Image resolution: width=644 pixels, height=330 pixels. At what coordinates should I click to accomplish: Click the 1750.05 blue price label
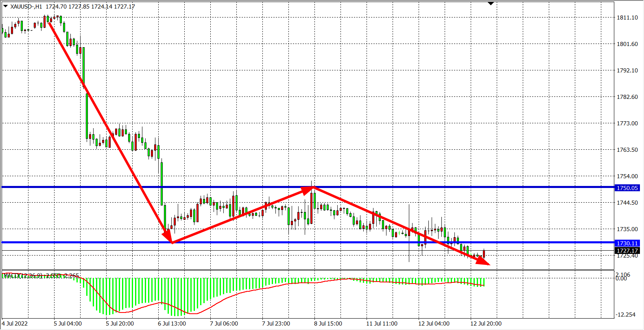point(627,188)
